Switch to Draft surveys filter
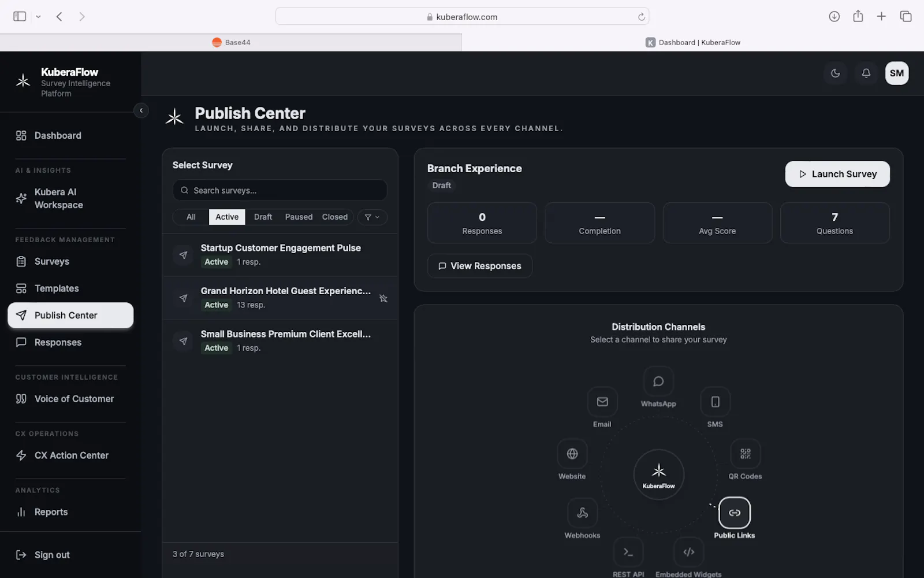The width and height of the screenshot is (924, 578). [x=263, y=217]
